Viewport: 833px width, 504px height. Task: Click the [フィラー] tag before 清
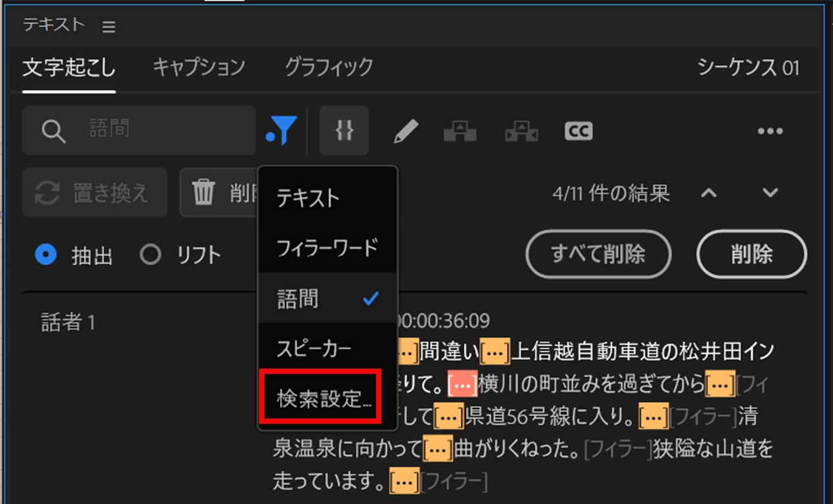coord(703,417)
